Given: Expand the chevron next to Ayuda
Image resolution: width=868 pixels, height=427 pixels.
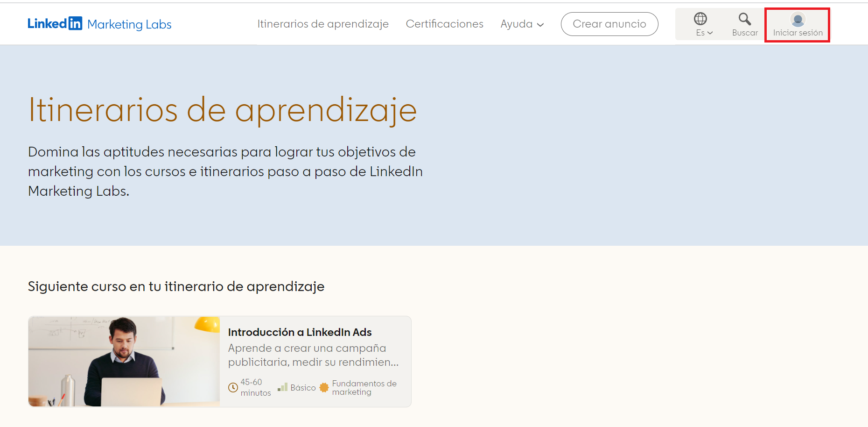Looking at the screenshot, I should click(540, 25).
